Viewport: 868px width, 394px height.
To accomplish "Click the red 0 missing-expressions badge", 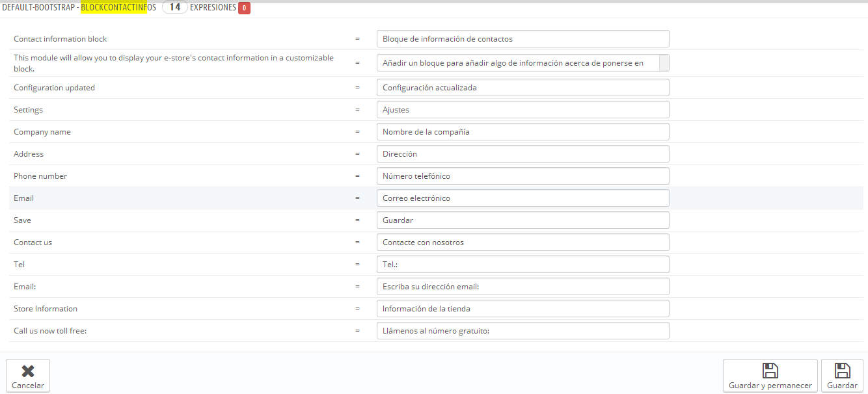I will coord(244,8).
